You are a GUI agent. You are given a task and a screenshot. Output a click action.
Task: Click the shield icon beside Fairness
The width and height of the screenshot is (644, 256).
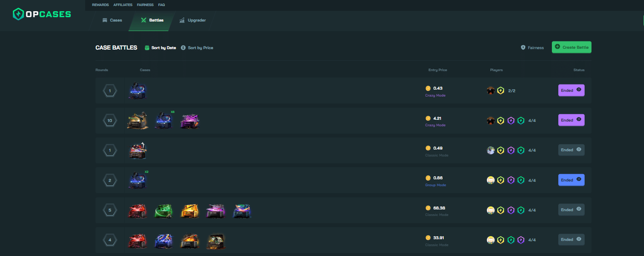coord(523,48)
